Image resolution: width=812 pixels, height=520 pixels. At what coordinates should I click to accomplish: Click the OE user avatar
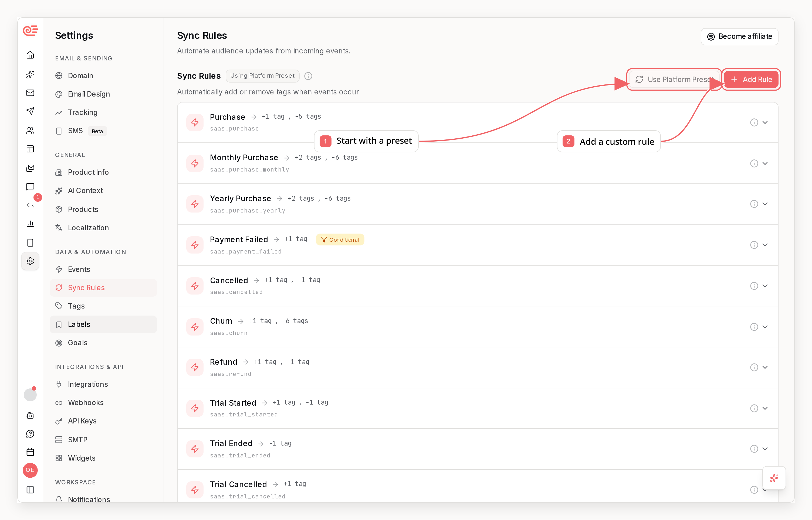click(30, 470)
